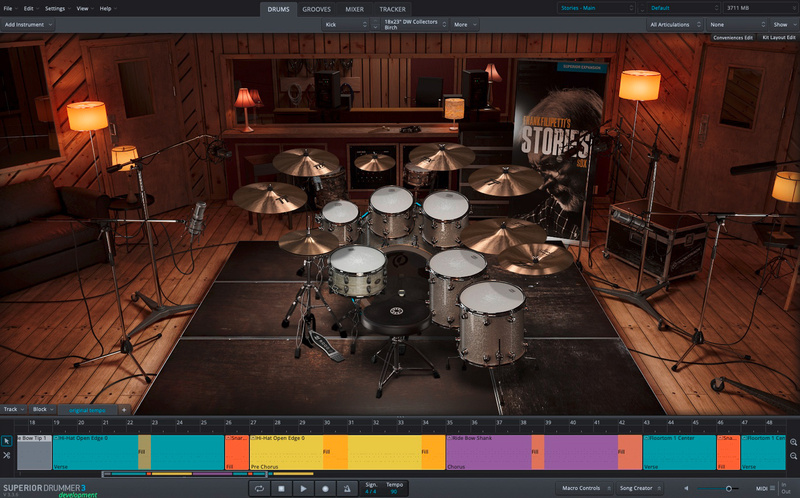This screenshot has height=498, width=800.
Task: Open the Edit menu
Action: [31, 8]
